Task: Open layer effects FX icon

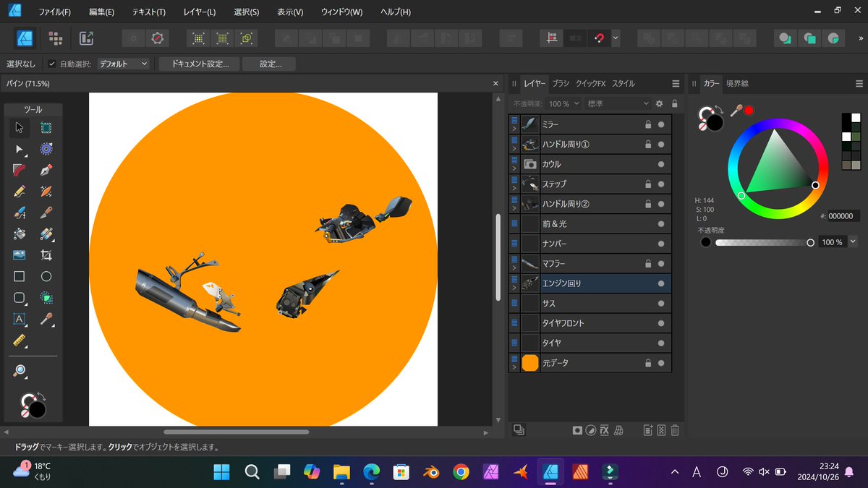Action: [605, 430]
